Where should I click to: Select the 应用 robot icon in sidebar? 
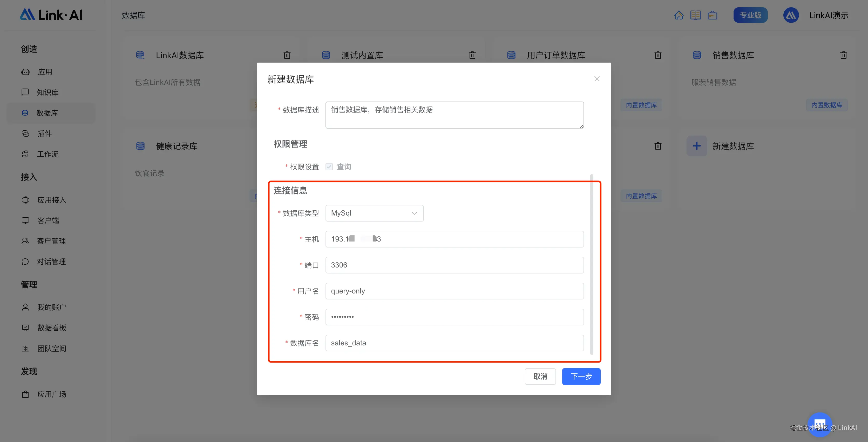(26, 72)
